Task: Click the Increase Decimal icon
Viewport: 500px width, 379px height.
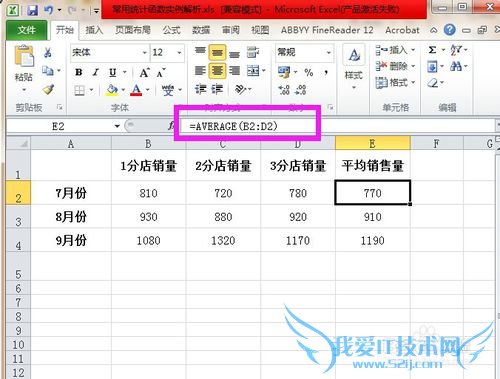Action: click(x=284, y=89)
